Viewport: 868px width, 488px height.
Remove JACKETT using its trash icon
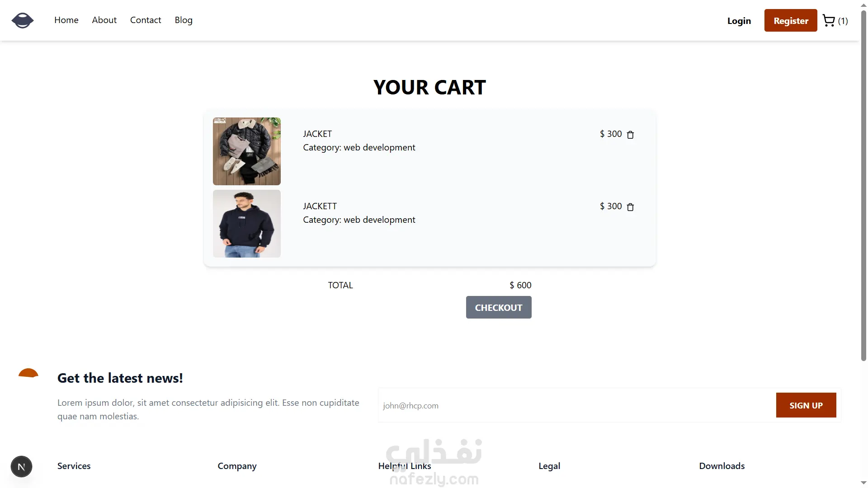(630, 207)
